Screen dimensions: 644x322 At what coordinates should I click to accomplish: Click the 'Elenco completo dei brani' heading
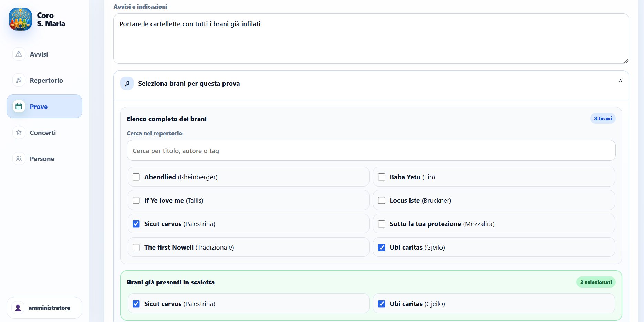(167, 119)
